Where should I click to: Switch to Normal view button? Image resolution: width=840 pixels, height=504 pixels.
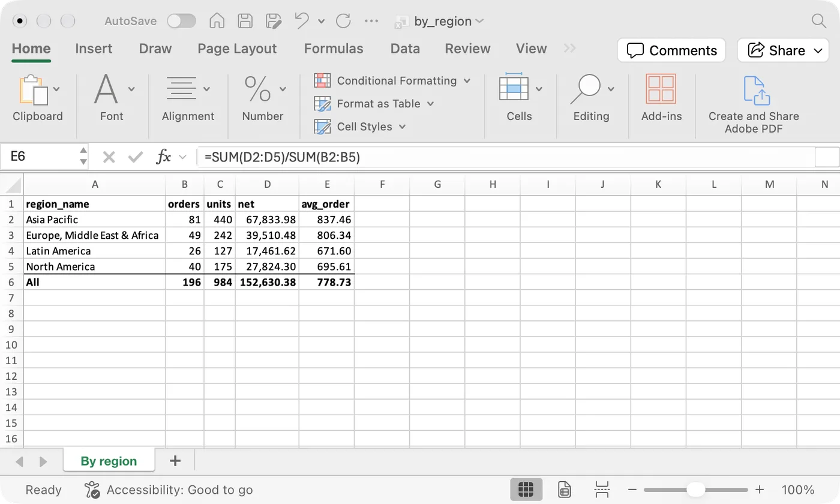coord(526,490)
